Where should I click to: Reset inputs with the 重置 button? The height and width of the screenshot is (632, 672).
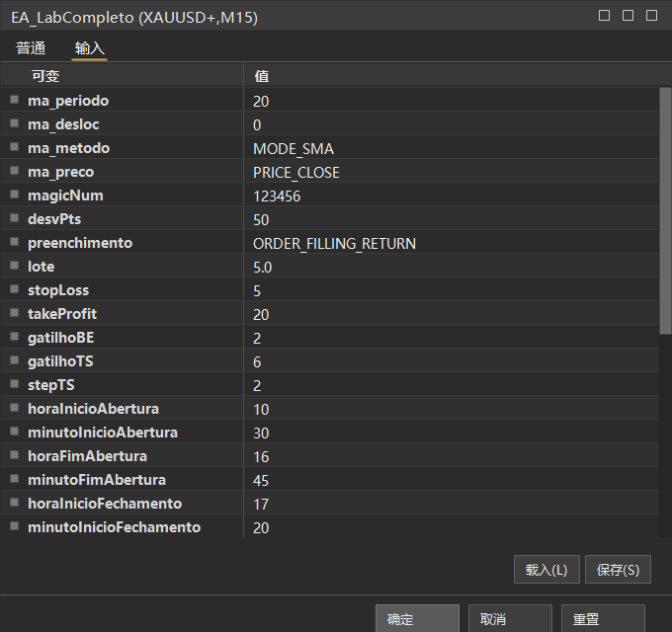(x=603, y=618)
